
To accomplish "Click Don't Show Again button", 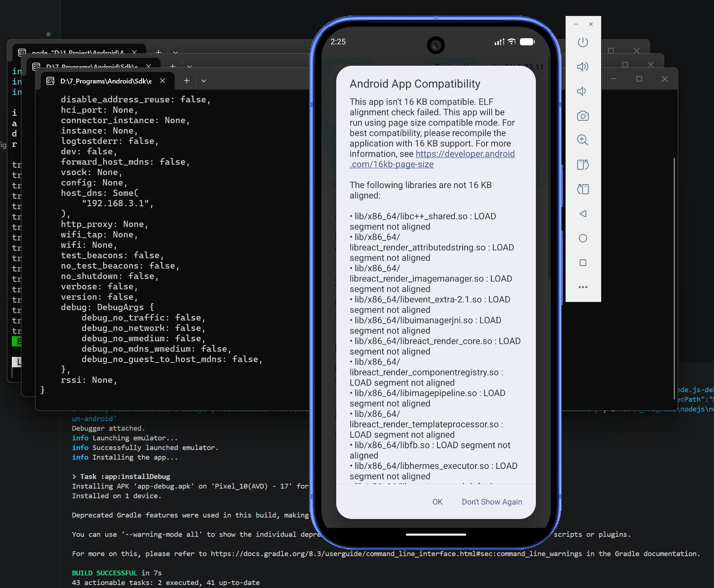I will [x=492, y=502].
